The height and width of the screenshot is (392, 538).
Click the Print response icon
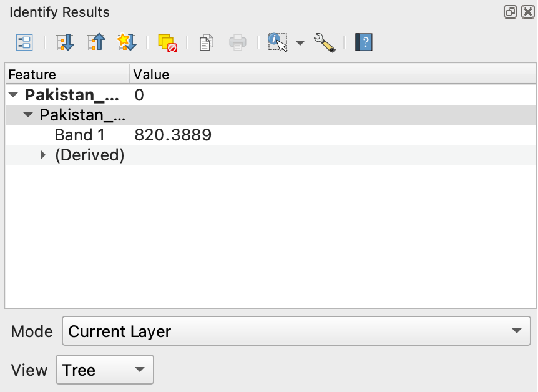[x=238, y=42]
